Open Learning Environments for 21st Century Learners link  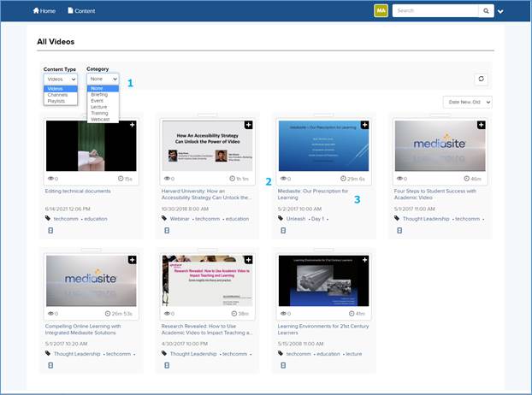click(323, 329)
